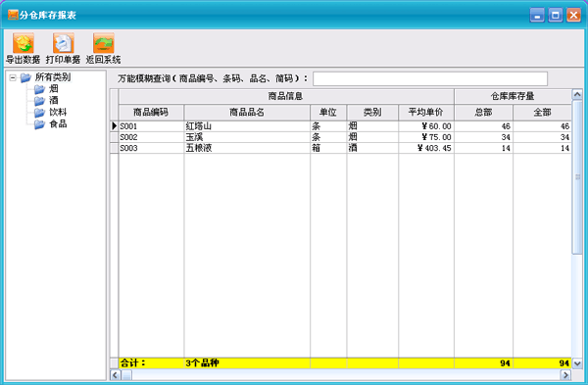Select the 五粮液 row

(x=345, y=148)
